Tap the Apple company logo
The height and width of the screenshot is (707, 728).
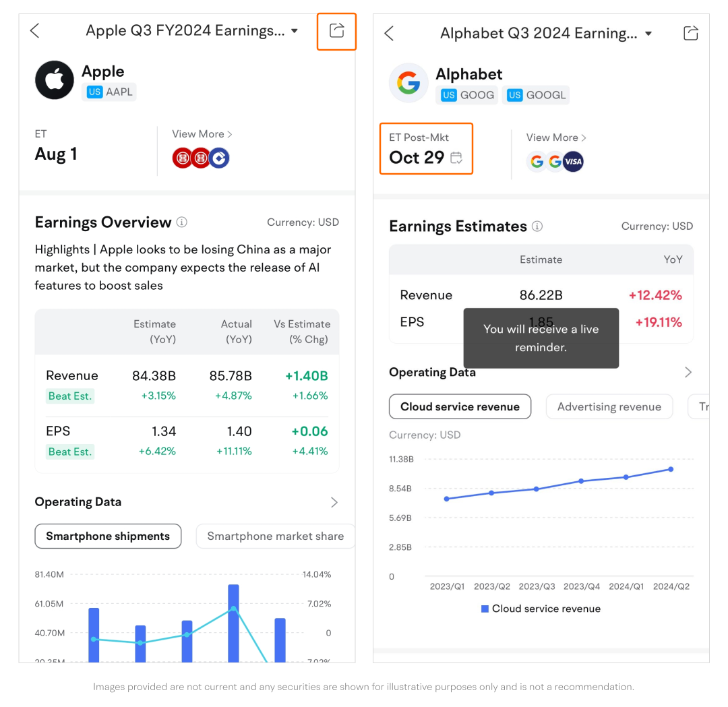coord(55,80)
